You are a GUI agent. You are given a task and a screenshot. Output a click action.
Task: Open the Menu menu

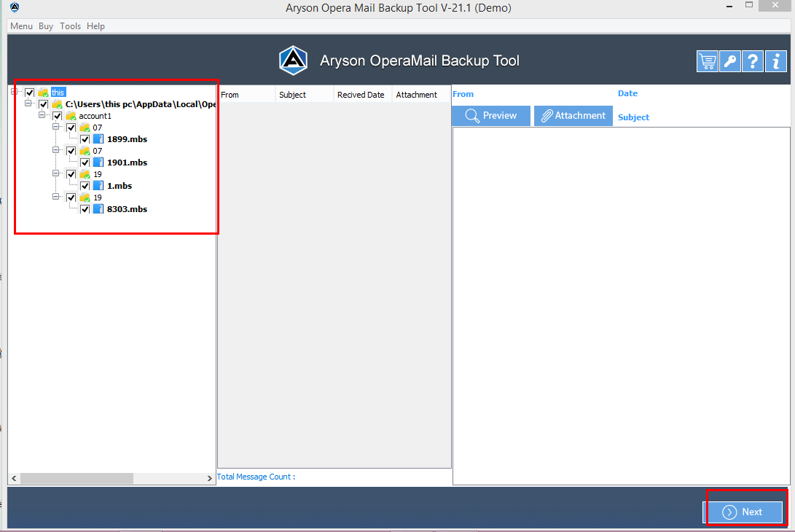(x=21, y=26)
